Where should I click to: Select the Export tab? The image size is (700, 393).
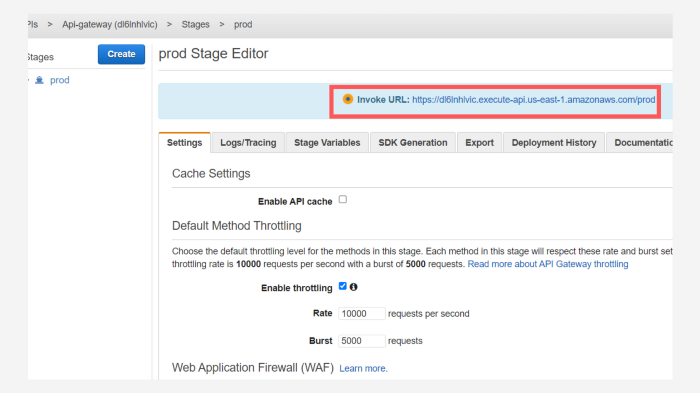479,143
